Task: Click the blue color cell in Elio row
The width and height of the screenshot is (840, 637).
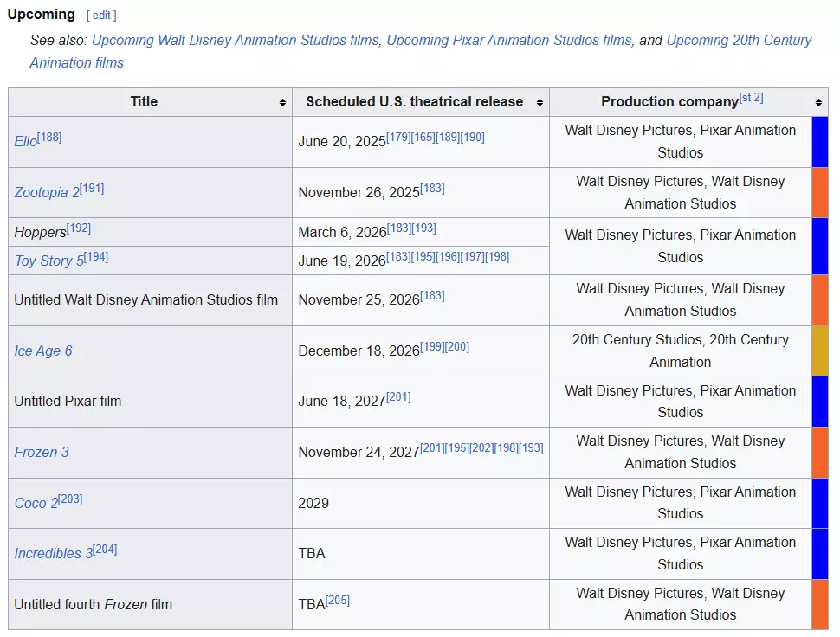Action: click(x=820, y=142)
